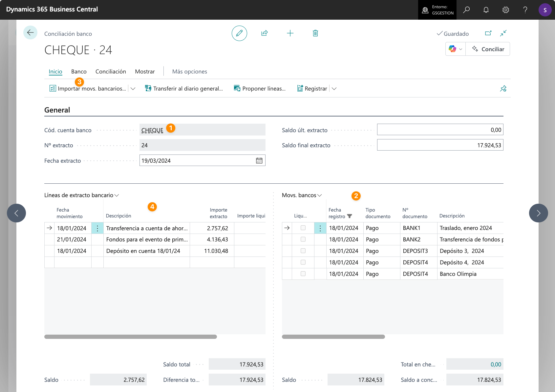Go back using the back arrow

tap(30, 32)
